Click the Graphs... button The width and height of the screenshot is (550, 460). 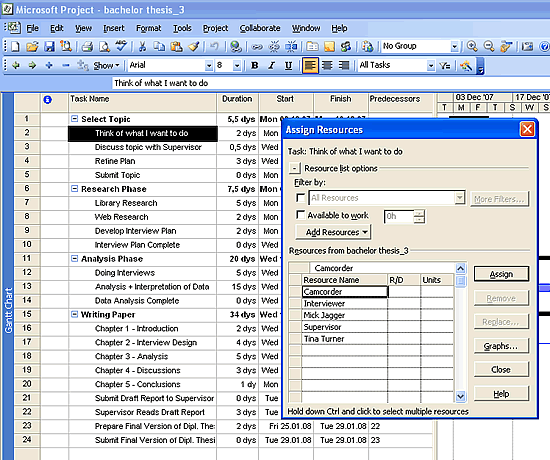tap(501, 346)
